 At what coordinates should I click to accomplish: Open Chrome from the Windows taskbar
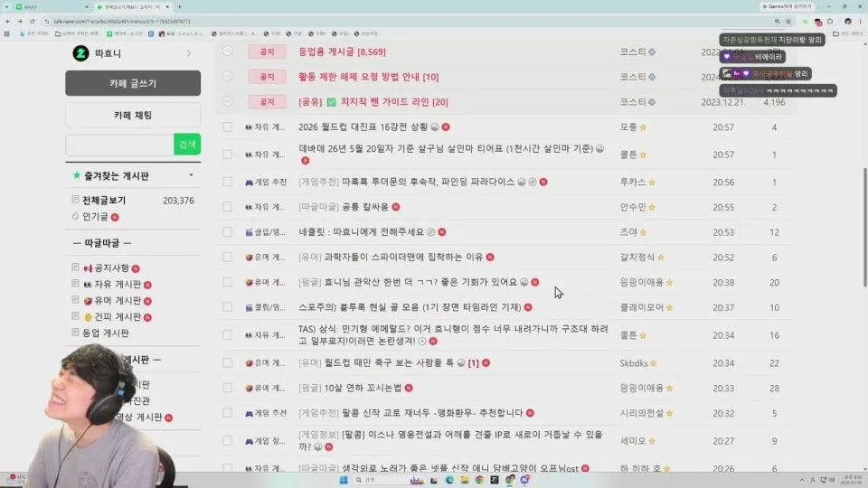click(479, 480)
